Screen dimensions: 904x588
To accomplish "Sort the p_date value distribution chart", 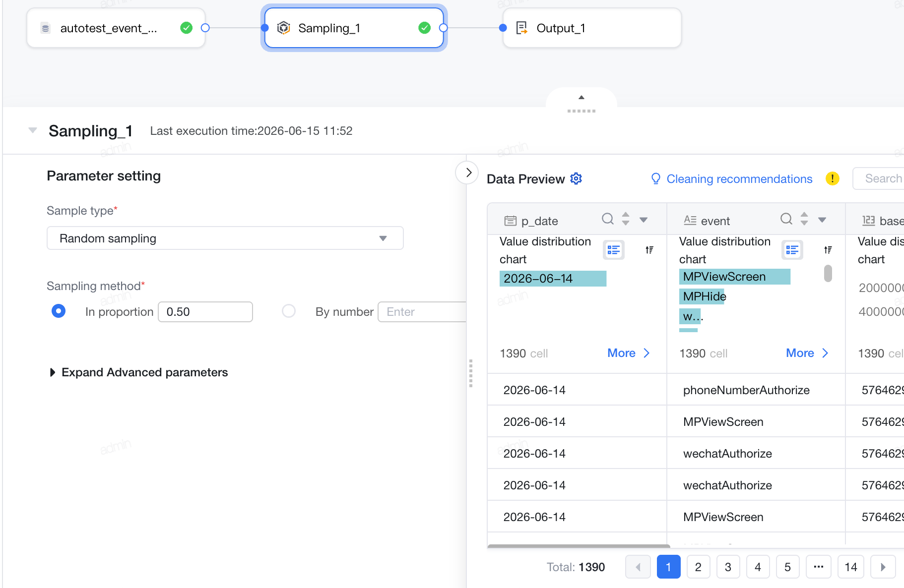I will coord(649,250).
